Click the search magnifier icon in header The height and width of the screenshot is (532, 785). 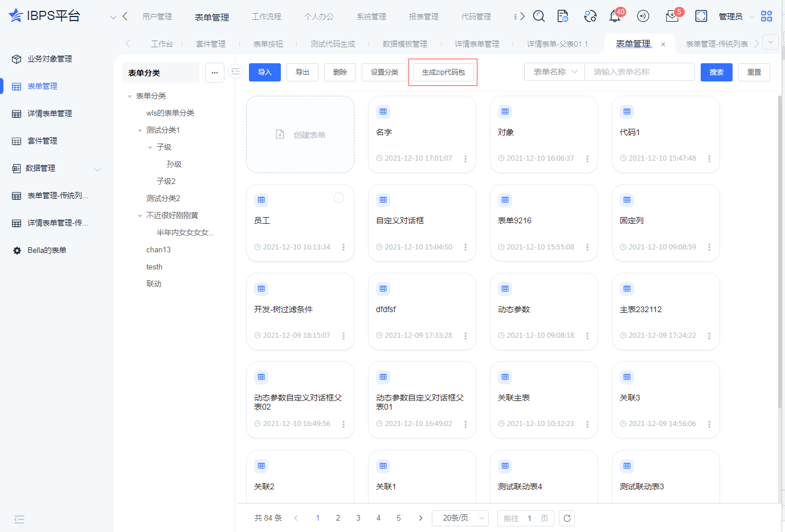pos(538,17)
